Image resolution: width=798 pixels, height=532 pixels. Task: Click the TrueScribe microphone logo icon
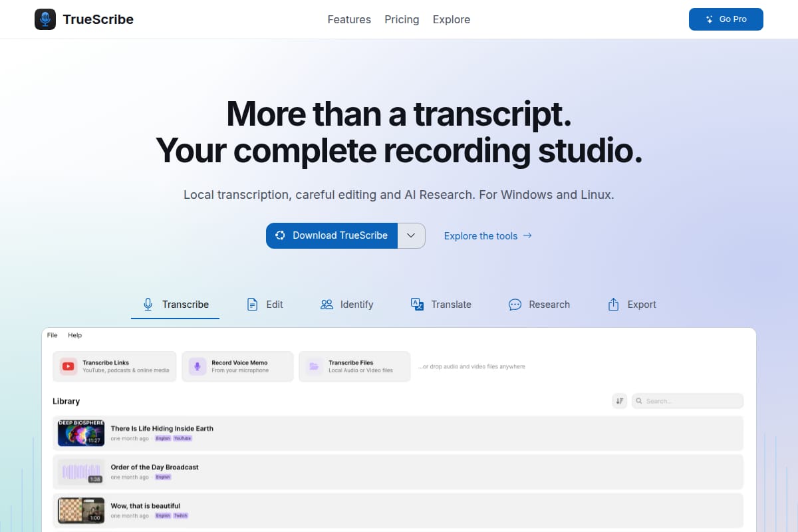(x=45, y=19)
